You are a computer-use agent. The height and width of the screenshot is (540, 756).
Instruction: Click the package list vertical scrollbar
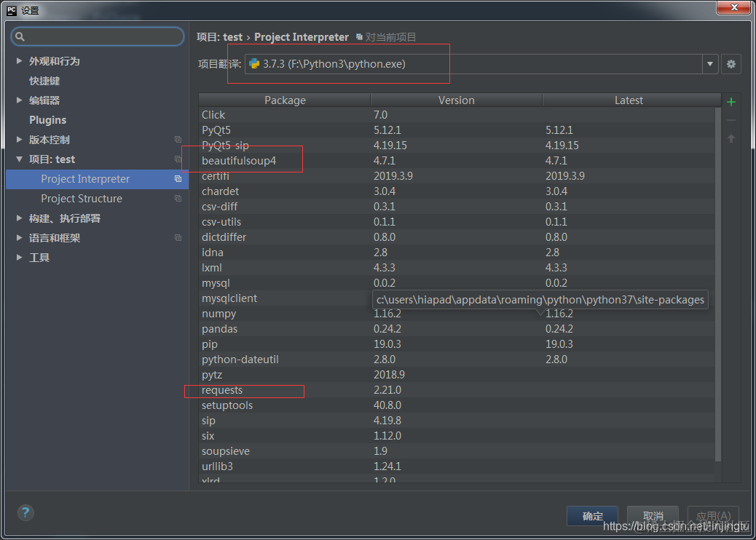tap(718, 285)
